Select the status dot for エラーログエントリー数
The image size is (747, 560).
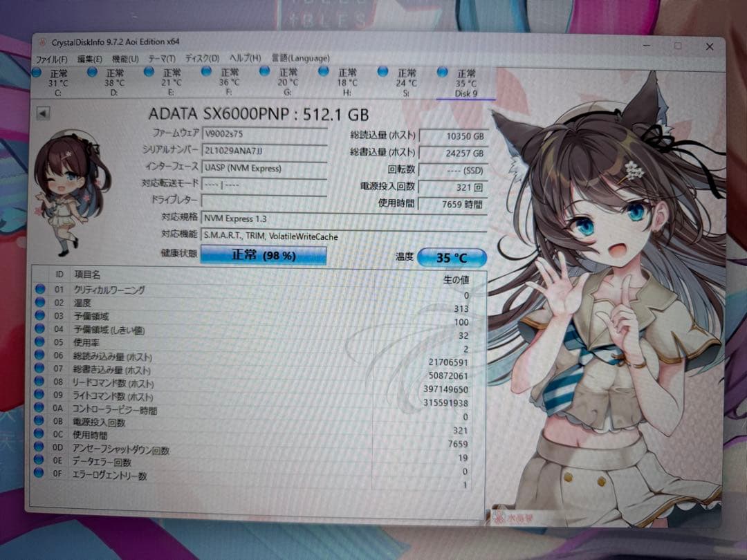point(39,472)
